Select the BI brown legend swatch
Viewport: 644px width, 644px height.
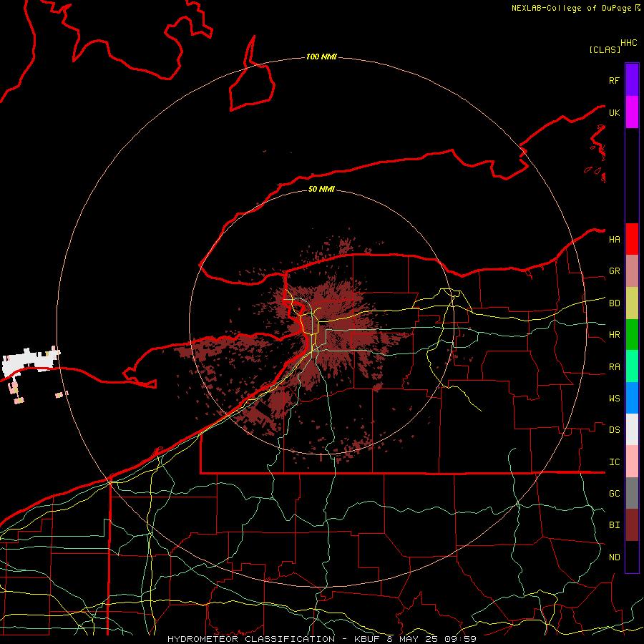pyautogui.click(x=632, y=525)
